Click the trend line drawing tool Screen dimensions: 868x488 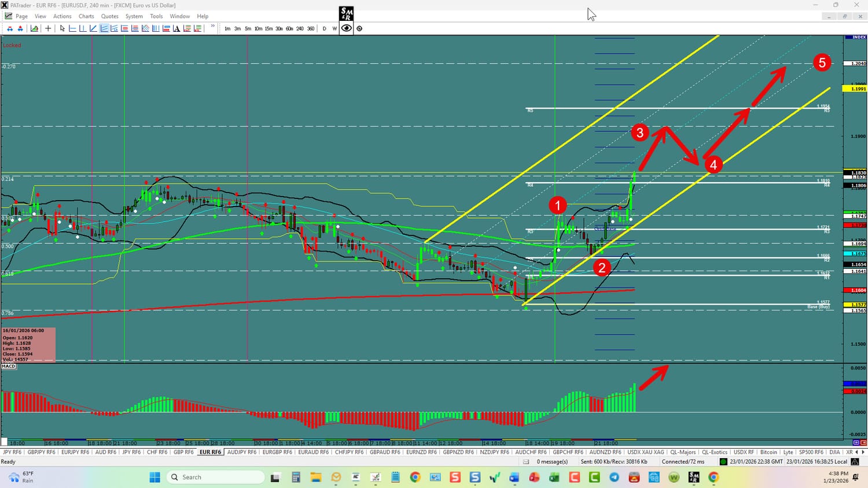pyautogui.click(x=93, y=28)
